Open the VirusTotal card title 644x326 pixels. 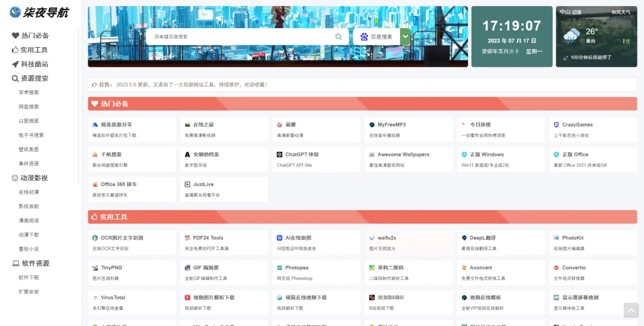pyautogui.click(x=113, y=297)
